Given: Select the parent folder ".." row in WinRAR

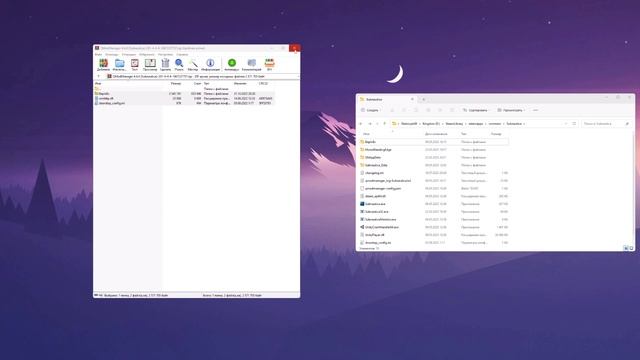Looking at the screenshot, I should pos(184,89).
